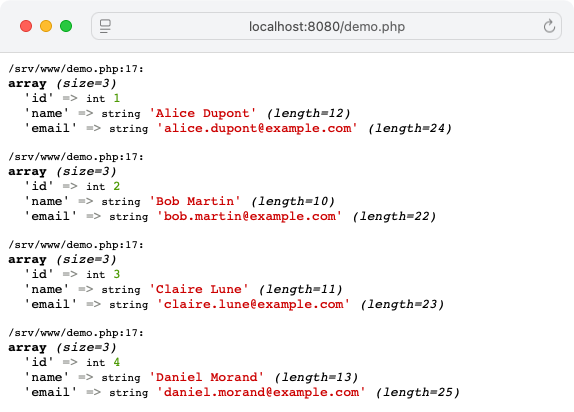Click '(length=23)' after Claire's email
This screenshot has height=412, width=574.
[402, 304]
